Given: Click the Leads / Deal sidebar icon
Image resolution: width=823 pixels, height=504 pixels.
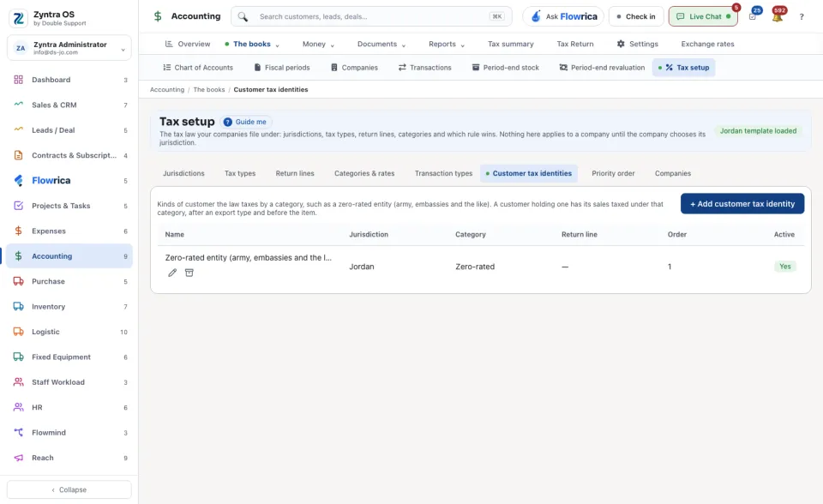Looking at the screenshot, I should click(18, 129).
